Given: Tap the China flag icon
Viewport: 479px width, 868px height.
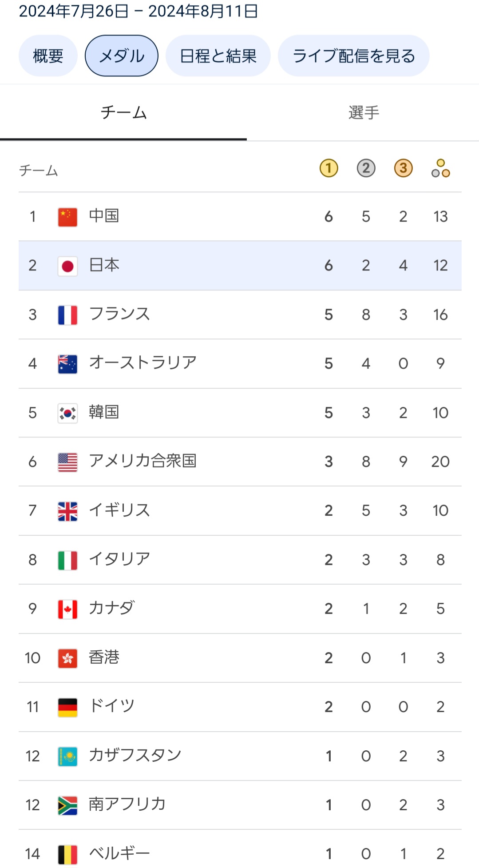Looking at the screenshot, I should [67, 217].
